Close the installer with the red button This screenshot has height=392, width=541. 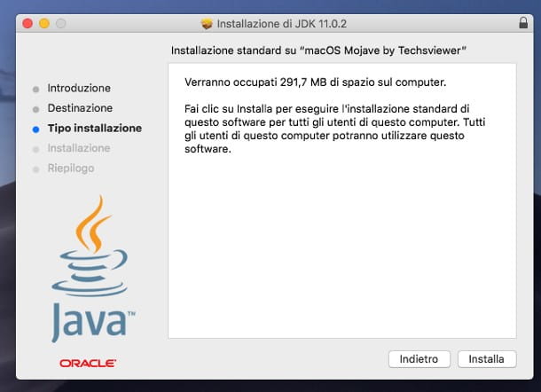[x=29, y=23]
